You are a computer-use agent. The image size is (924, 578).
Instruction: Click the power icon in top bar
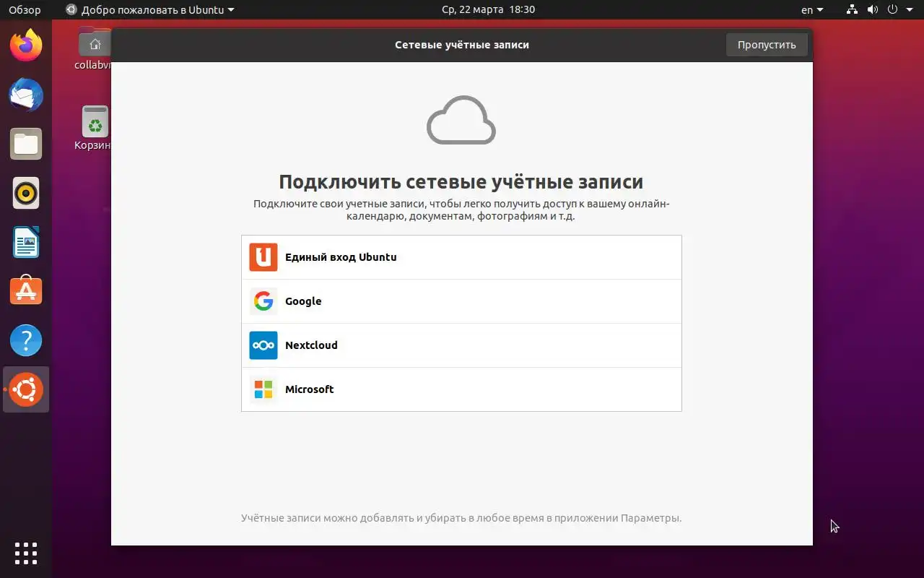[893, 10]
